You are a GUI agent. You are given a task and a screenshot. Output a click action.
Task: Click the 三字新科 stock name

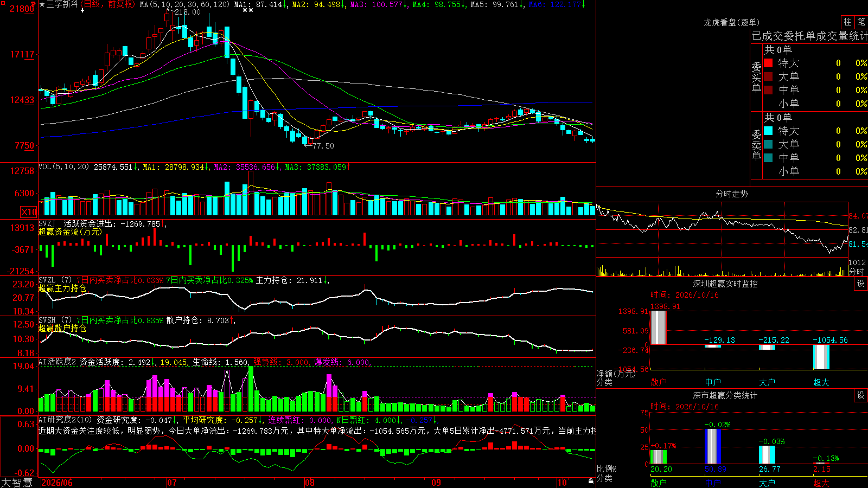[62, 4]
